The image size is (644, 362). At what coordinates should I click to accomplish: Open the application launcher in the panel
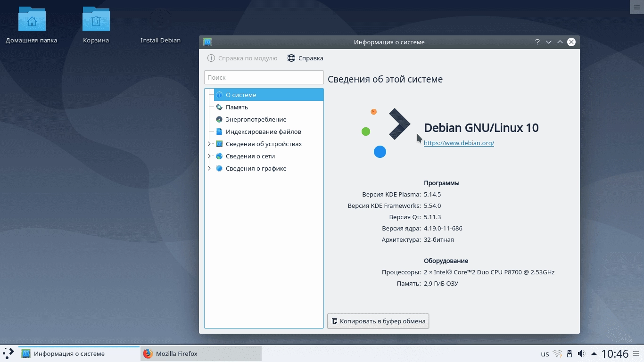[8, 354]
